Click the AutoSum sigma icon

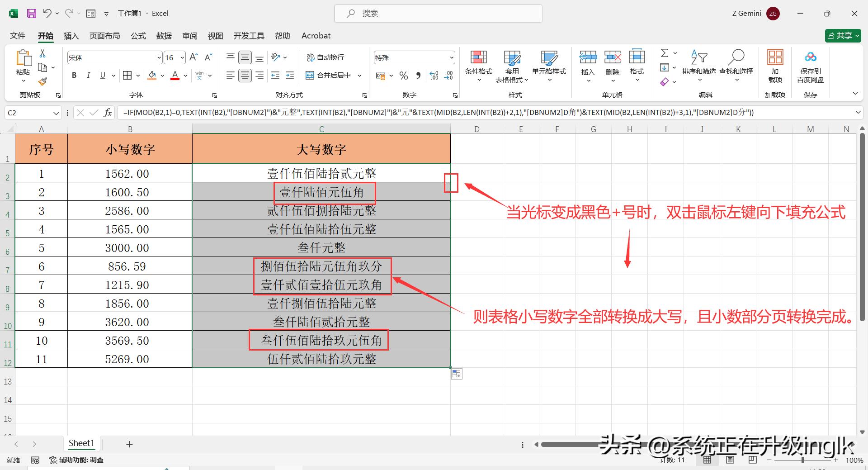(664, 53)
